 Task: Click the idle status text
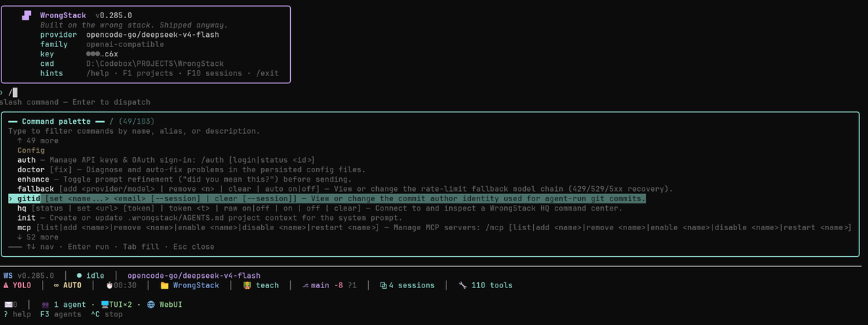tap(96, 276)
